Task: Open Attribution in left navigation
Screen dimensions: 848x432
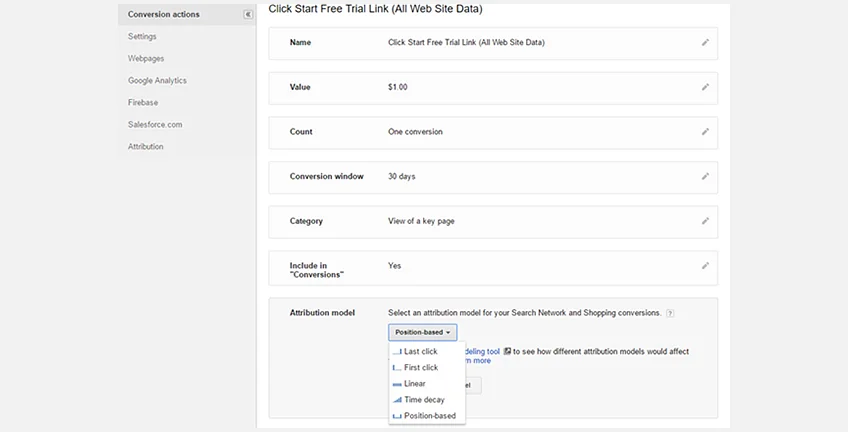Action: (x=146, y=146)
